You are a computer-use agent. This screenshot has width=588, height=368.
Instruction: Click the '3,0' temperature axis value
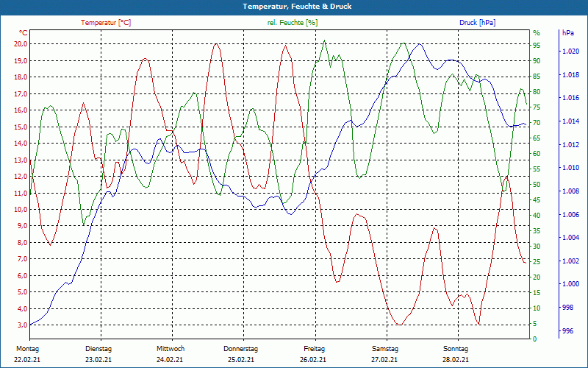pos(22,325)
